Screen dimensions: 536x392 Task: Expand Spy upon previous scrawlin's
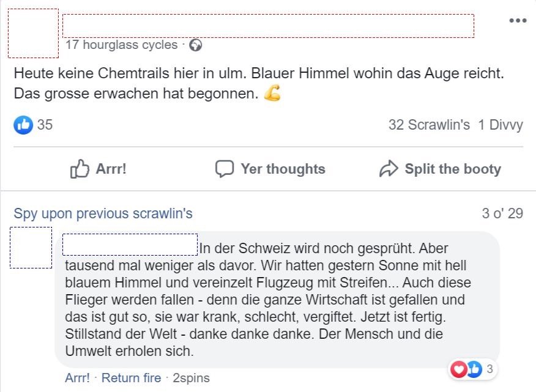click(103, 213)
